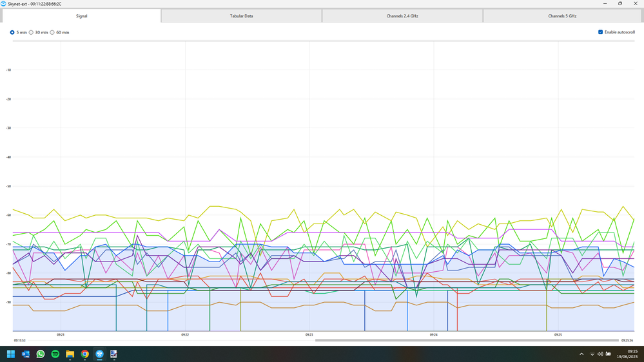Open the Wi-Fi network tray icon

click(592, 354)
